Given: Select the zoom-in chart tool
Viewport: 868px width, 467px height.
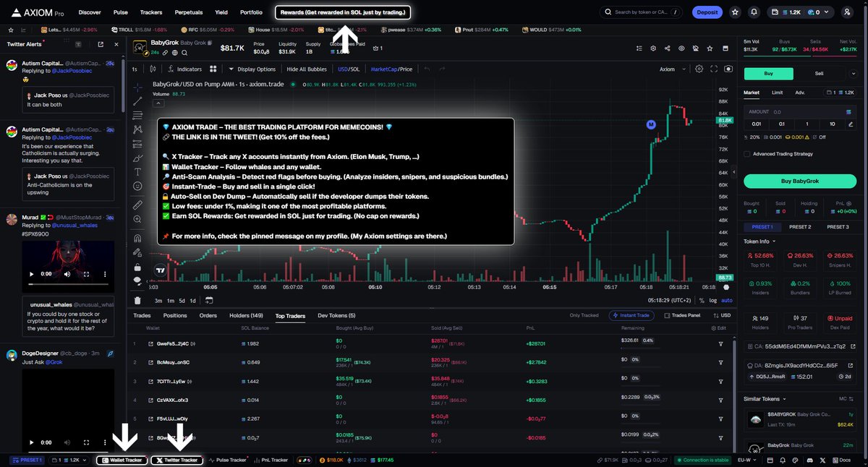Looking at the screenshot, I should (137, 220).
